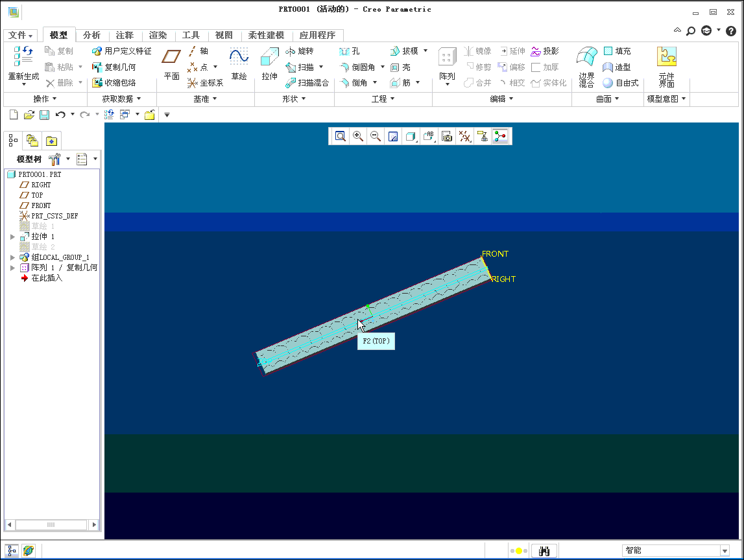The width and height of the screenshot is (744, 560).
Task: Click the New file icon
Action: [14, 115]
